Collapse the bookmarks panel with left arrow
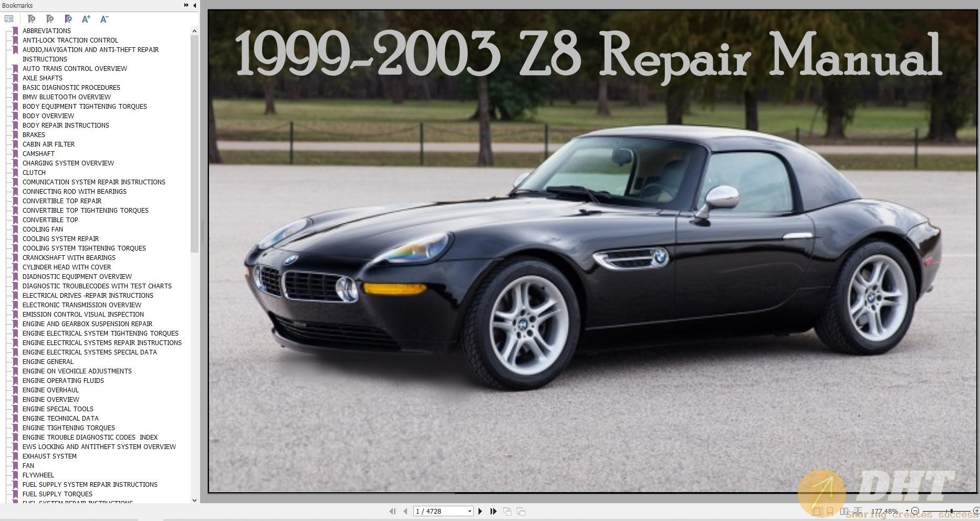 click(x=195, y=5)
